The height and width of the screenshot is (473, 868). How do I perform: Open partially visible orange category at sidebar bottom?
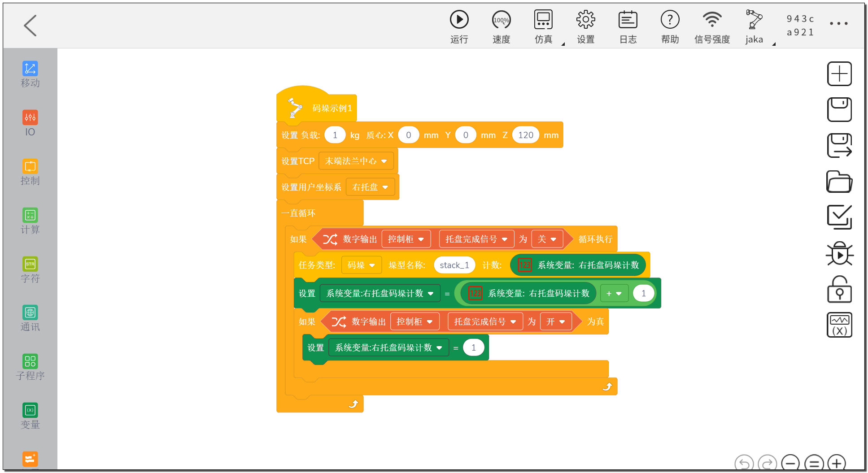30,460
